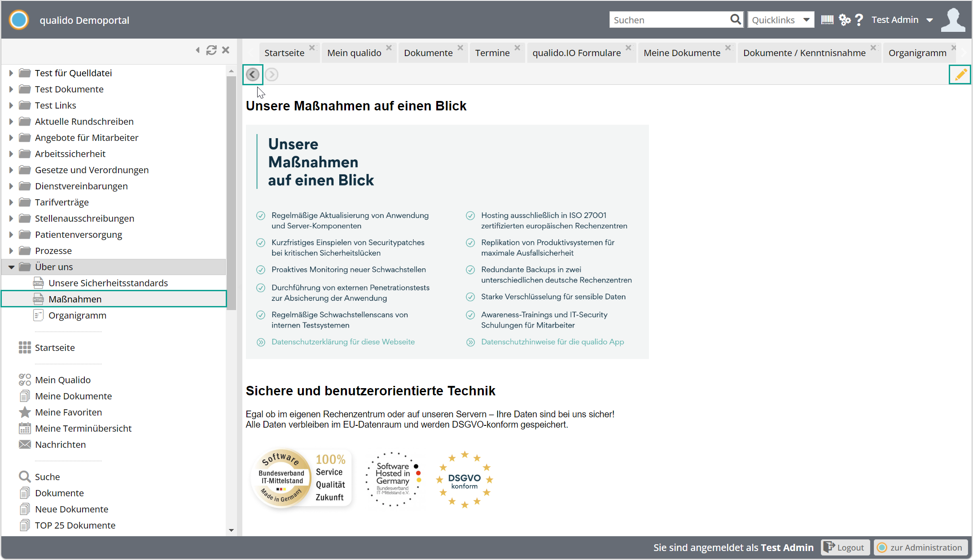Switch to the Termine tab

point(492,53)
